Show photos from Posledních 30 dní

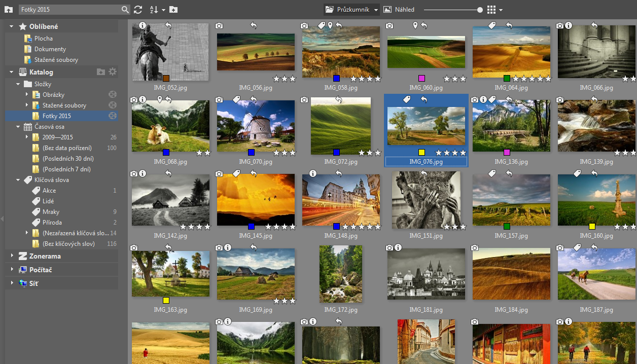tap(62, 159)
